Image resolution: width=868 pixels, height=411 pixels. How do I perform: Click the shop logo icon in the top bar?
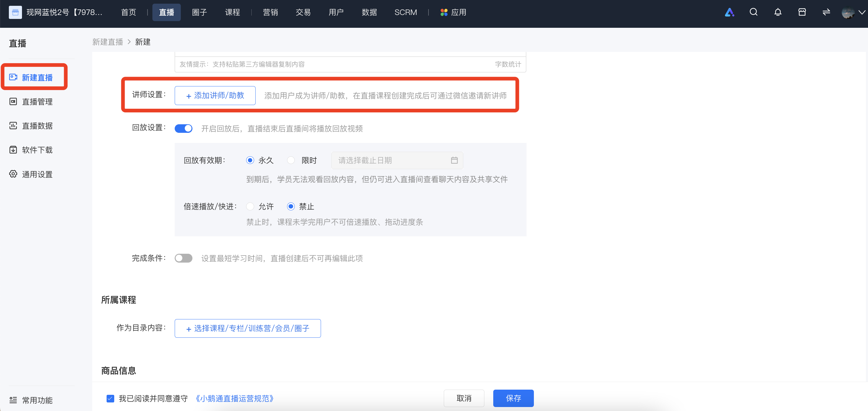[x=15, y=13]
